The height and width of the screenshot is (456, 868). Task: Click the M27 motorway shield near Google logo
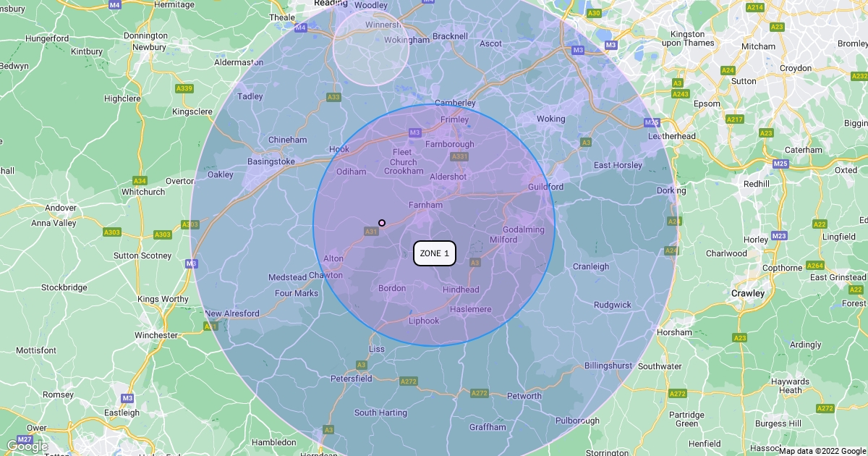coord(25,440)
